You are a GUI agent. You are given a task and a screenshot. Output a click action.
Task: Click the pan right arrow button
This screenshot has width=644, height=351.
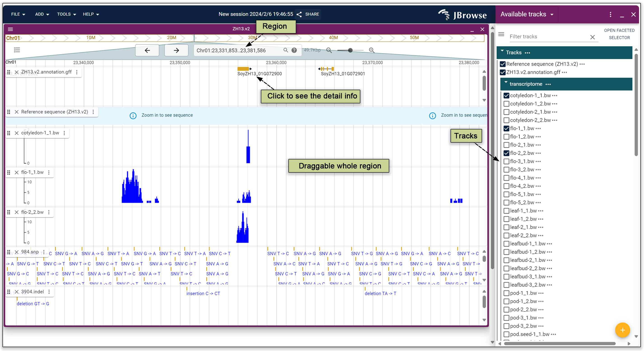(176, 51)
